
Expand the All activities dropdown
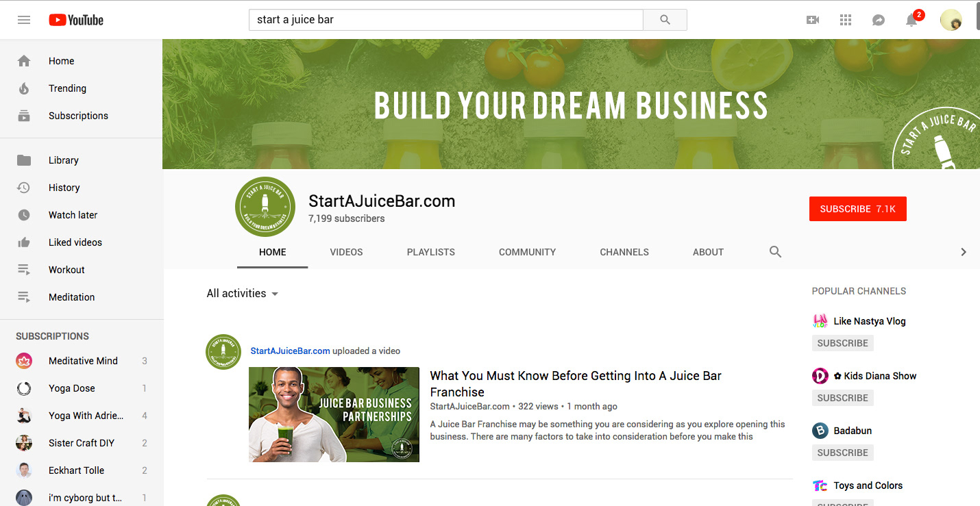243,294
